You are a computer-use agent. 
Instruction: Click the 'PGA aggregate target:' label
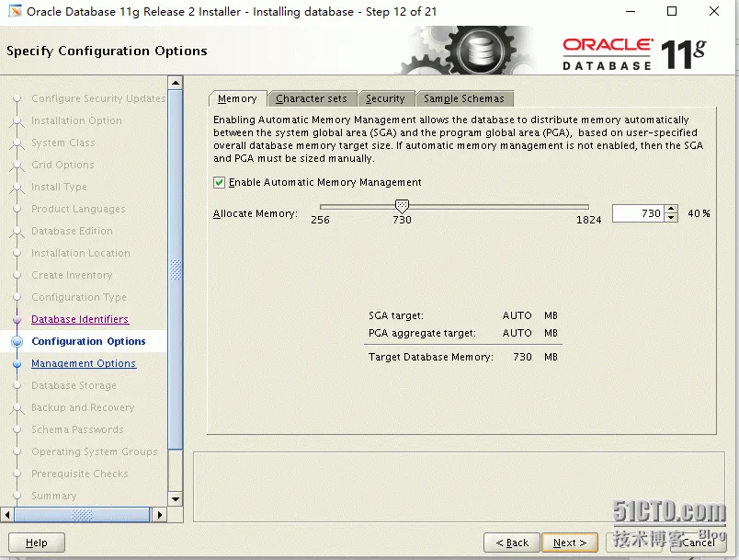coord(422,333)
